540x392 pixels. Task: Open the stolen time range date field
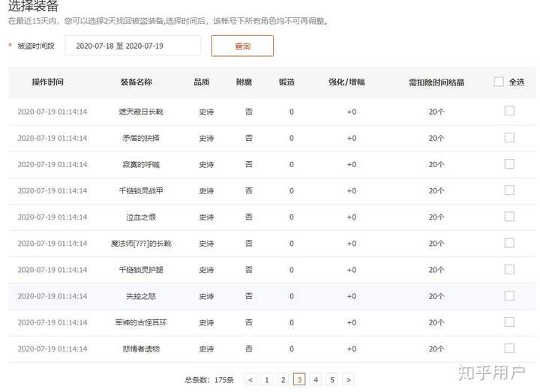(x=133, y=46)
